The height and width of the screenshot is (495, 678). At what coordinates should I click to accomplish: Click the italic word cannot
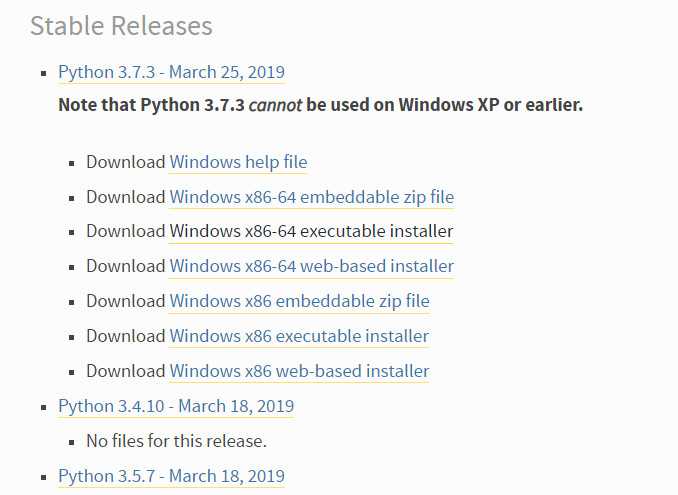click(275, 105)
